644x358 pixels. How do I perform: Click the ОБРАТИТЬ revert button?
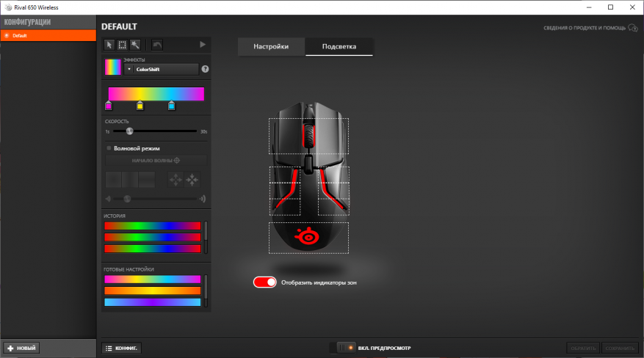[x=583, y=348]
